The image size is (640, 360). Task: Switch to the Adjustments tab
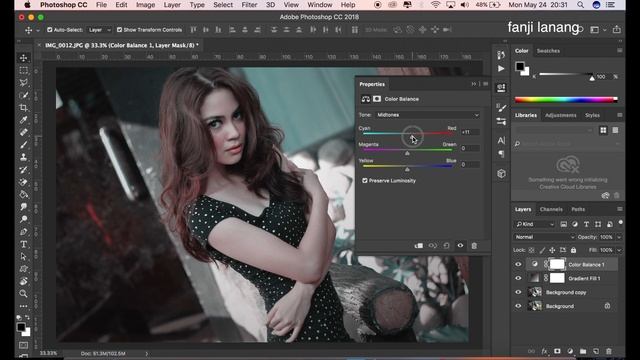(561, 115)
